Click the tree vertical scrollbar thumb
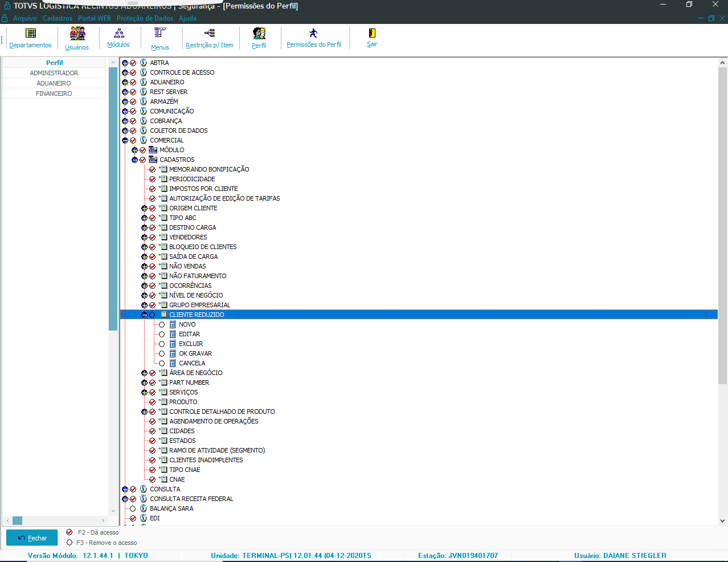The width and height of the screenshot is (728, 562). coord(722,226)
